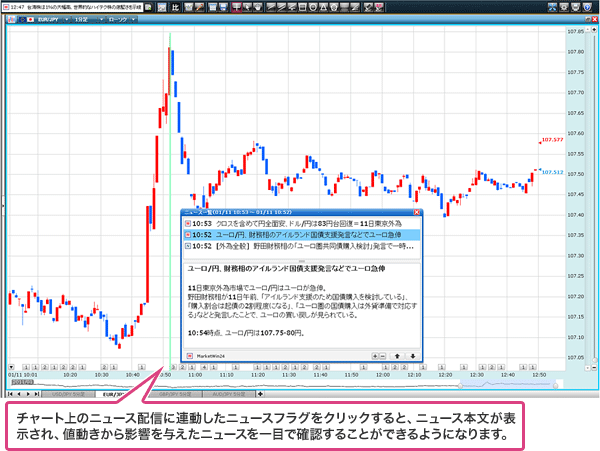Select highlighted 10:52 ユーロ/円 news headline
Image resolution: width=600 pixels, height=451 pixels.
click(x=300, y=234)
